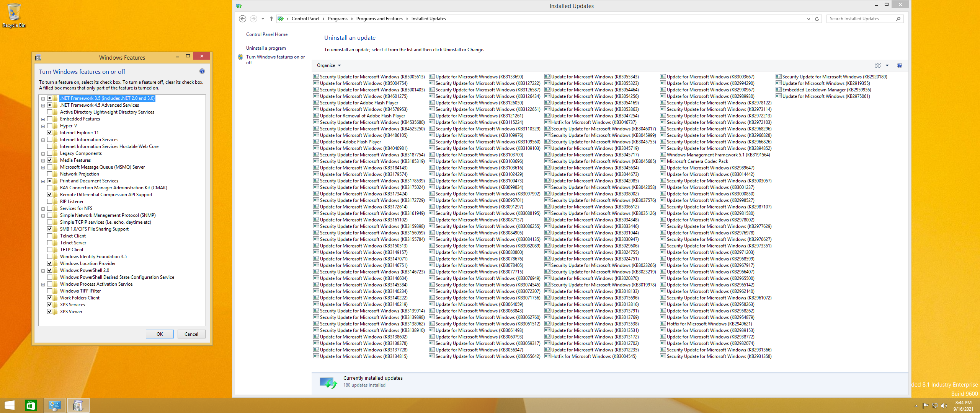
Task: Expand the Embedded Features node
Action: [43, 119]
